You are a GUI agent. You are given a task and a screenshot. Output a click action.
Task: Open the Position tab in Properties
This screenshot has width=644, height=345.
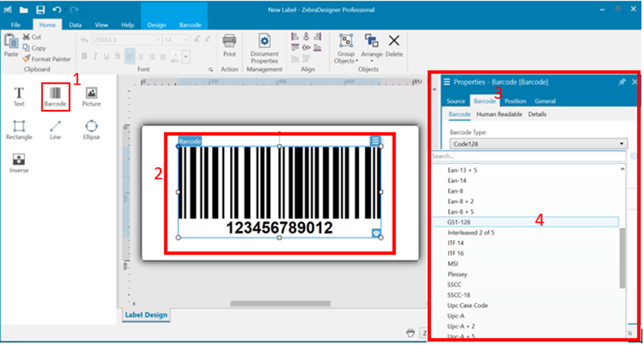[x=515, y=102]
